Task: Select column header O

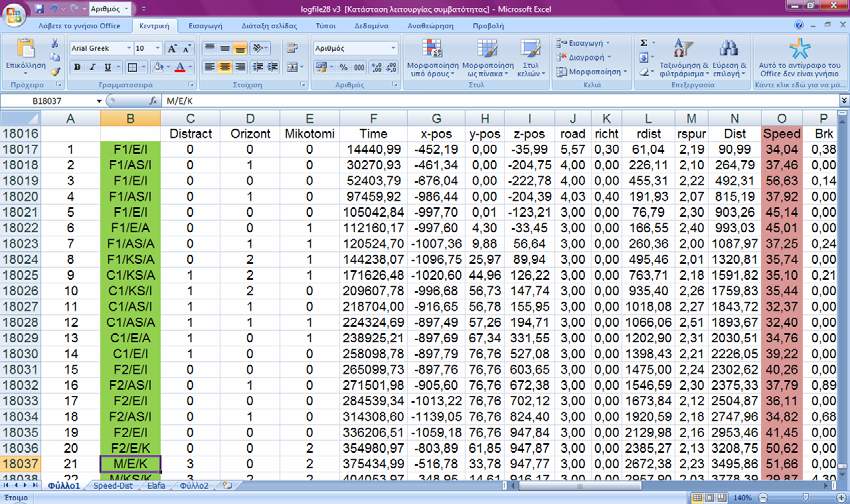Action: pyautogui.click(x=781, y=118)
